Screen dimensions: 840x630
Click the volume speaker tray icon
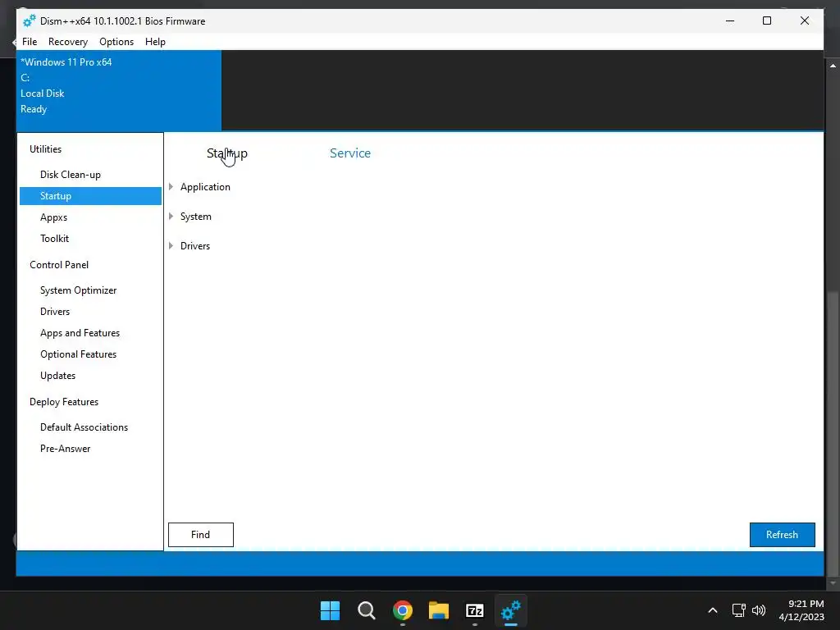coord(759,610)
